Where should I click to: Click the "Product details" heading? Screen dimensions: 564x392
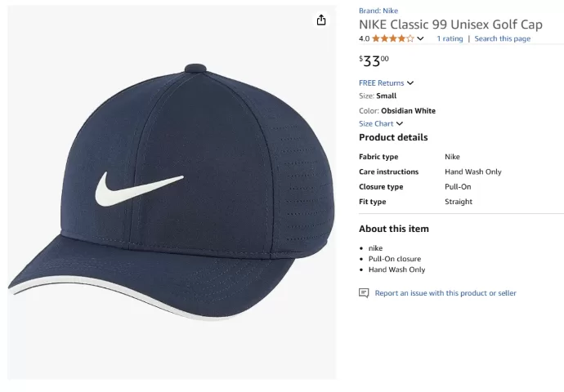pyautogui.click(x=393, y=137)
